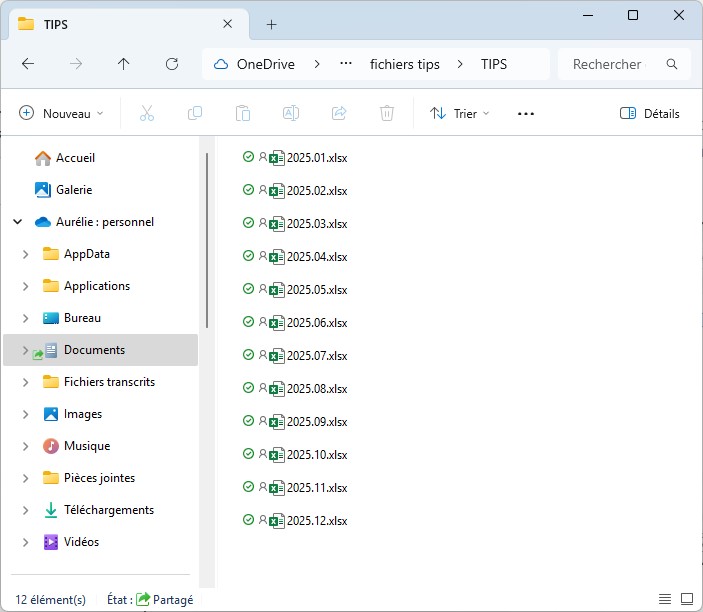Refresh the current folder view
Image resolution: width=703 pixels, height=612 pixels.
[x=172, y=64]
